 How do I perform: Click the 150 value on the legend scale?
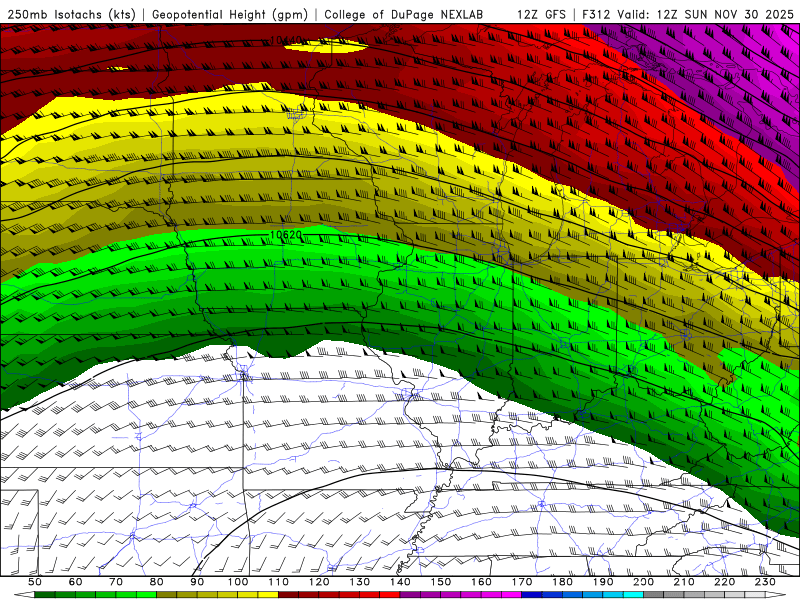tap(441, 582)
